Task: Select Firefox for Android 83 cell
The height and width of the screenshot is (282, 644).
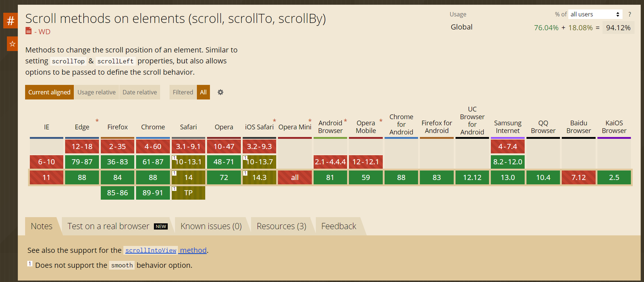Action: click(437, 177)
